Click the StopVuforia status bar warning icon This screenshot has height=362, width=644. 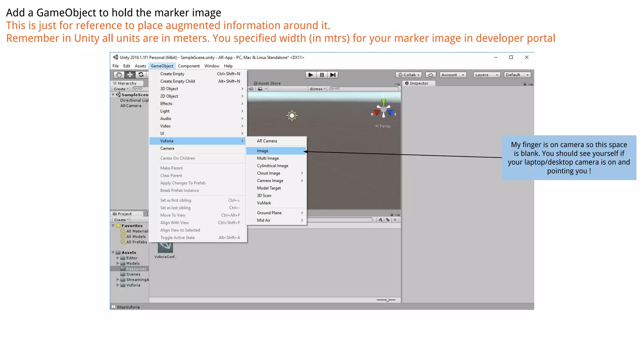(114, 307)
